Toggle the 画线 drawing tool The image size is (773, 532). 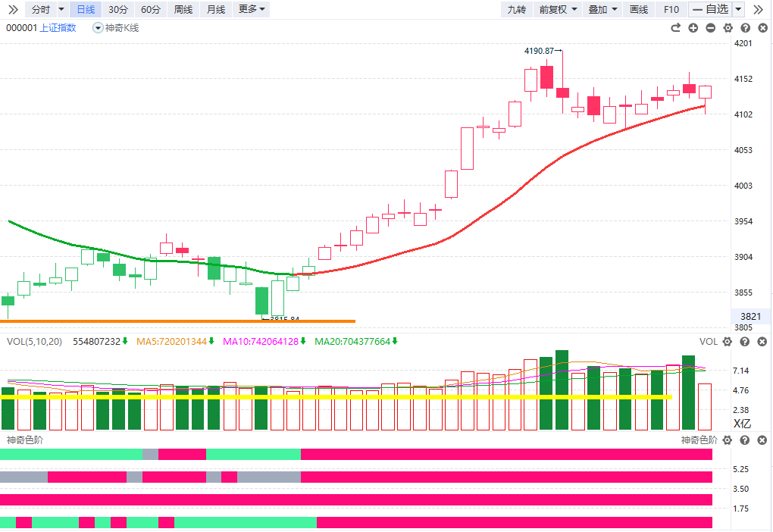[639, 9]
